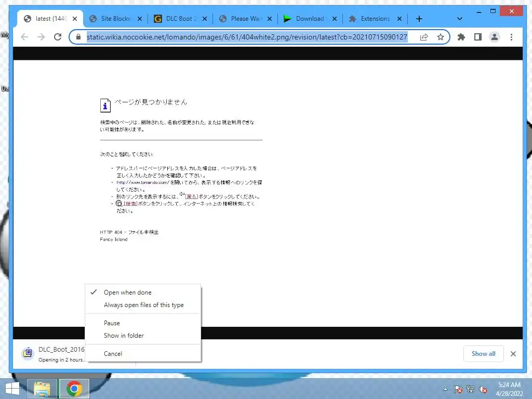Close the Site Blocker tab
This screenshot has width=532, height=399.
(x=140, y=19)
